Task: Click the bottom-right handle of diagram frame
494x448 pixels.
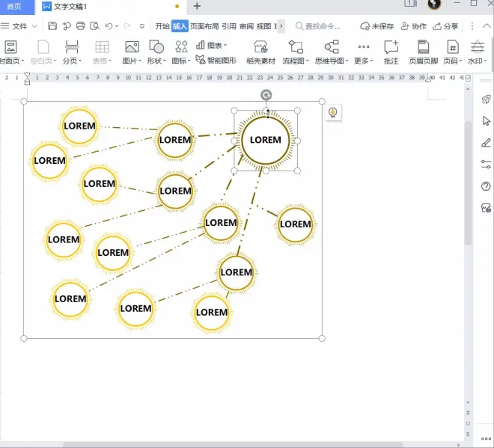Action: [x=322, y=339]
